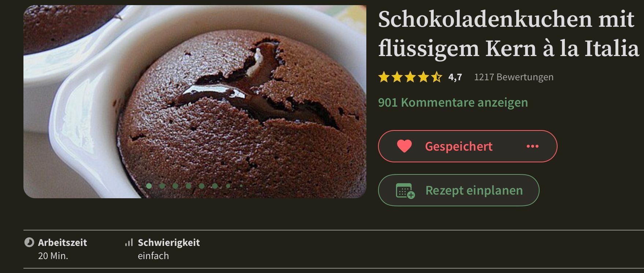Click the 4,7 rating score
644x273 pixels.
click(x=455, y=77)
